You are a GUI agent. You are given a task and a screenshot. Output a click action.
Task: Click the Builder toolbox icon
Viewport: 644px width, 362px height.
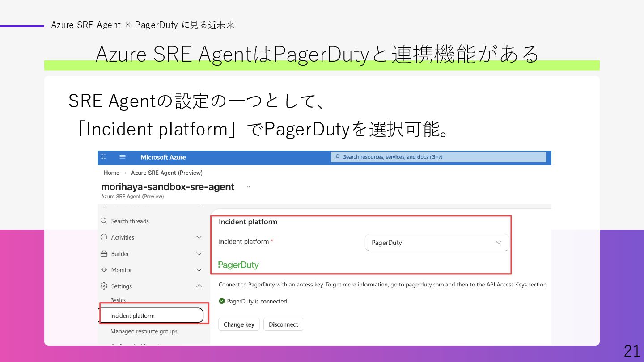coord(104,253)
